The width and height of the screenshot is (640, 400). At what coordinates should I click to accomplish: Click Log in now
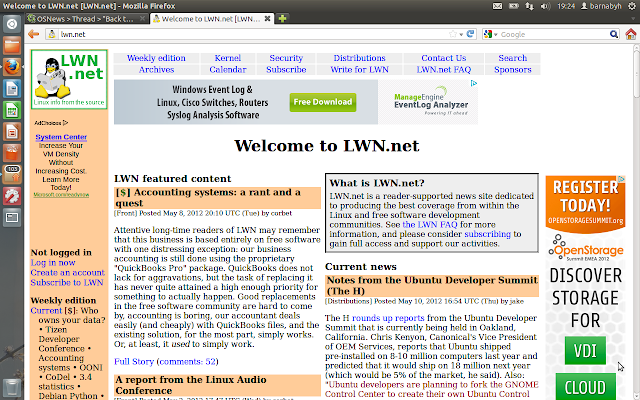pos(53,262)
